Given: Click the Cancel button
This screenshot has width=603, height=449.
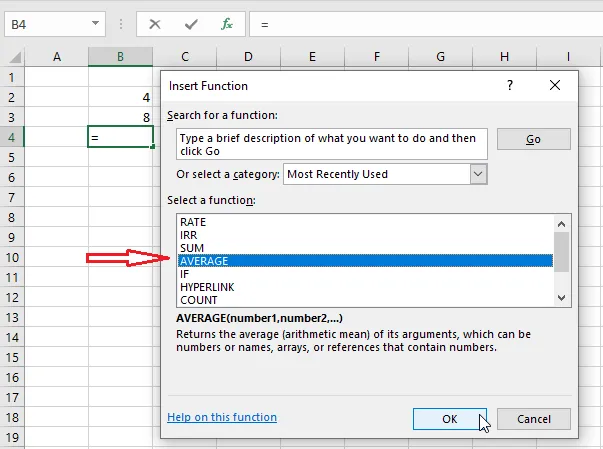Looking at the screenshot, I should click(534, 419).
